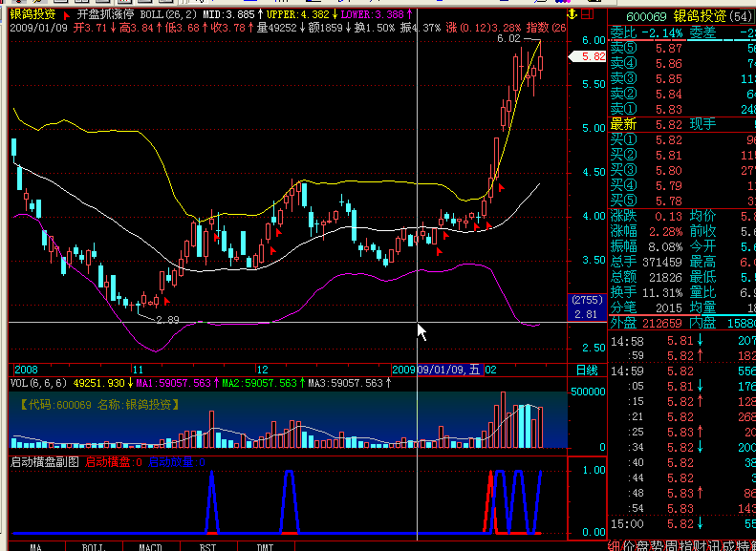The image size is (756, 551).
Task: Click the 买② 5.81 bid row
Action: (x=682, y=156)
